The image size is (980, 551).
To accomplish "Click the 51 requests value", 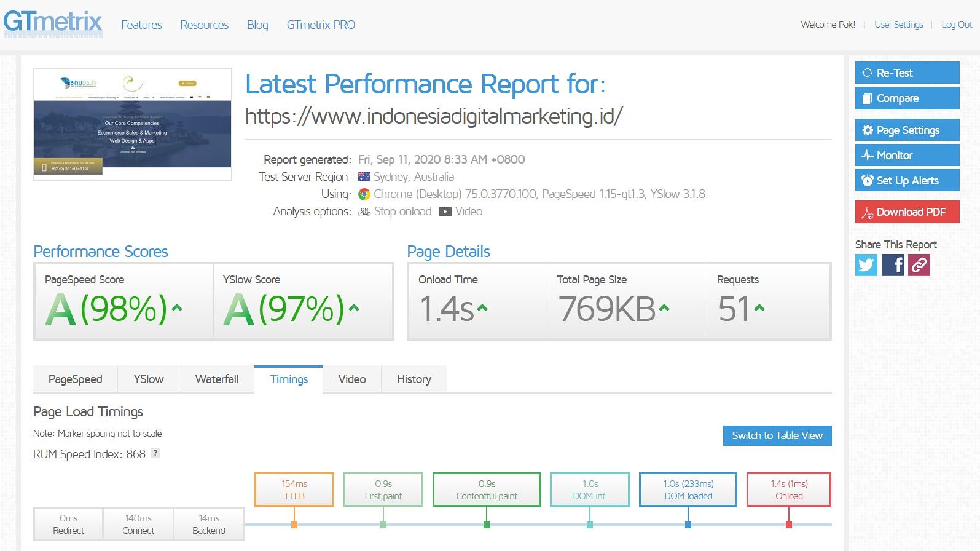I will point(734,309).
